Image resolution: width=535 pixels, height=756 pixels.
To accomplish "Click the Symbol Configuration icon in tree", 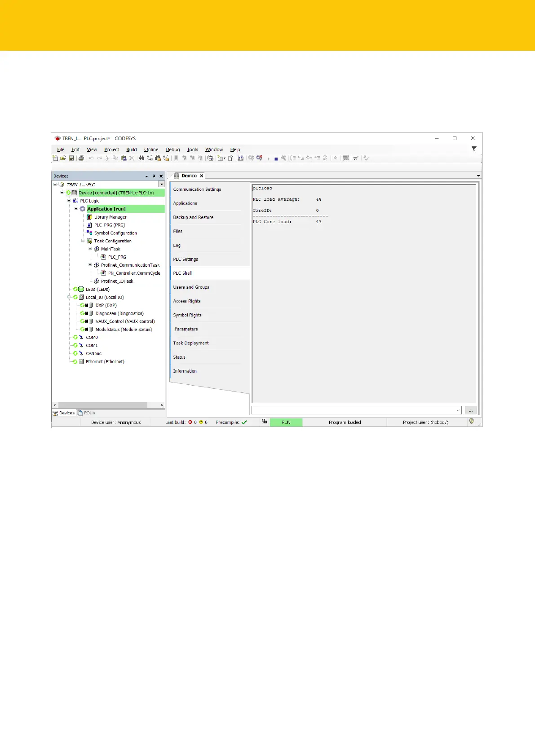I will [89, 233].
